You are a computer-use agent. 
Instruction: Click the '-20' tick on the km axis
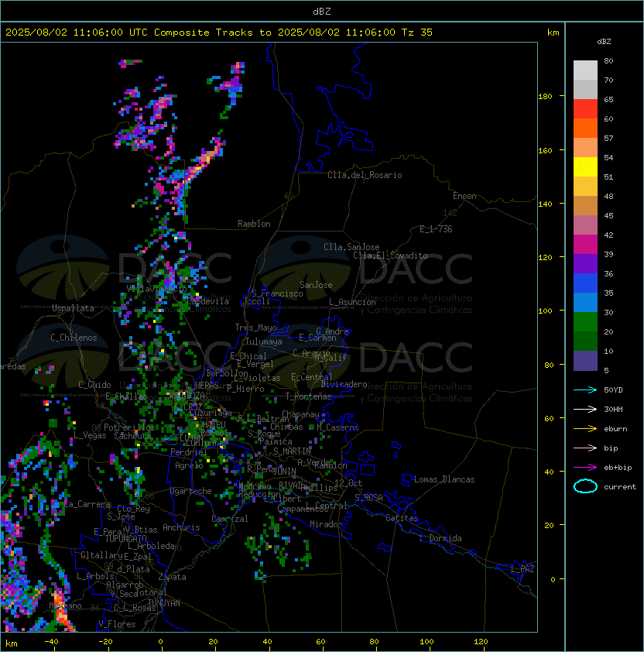(x=105, y=642)
